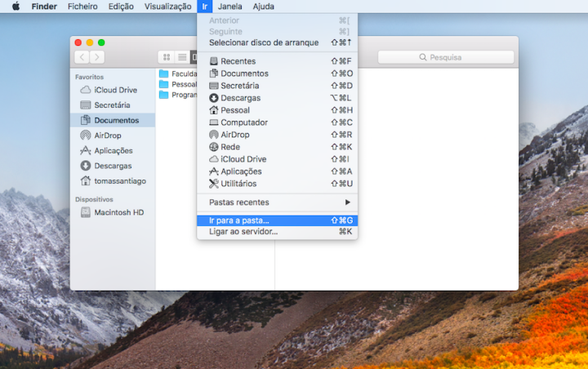This screenshot has width=588, height=369.
Task: Select the Descargas download icon in menu
Action: point(214,98)
